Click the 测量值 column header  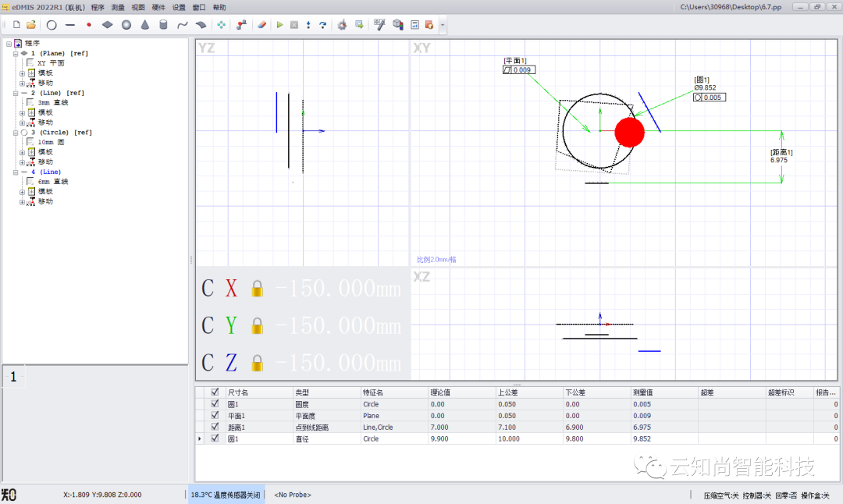coord(645,392)
